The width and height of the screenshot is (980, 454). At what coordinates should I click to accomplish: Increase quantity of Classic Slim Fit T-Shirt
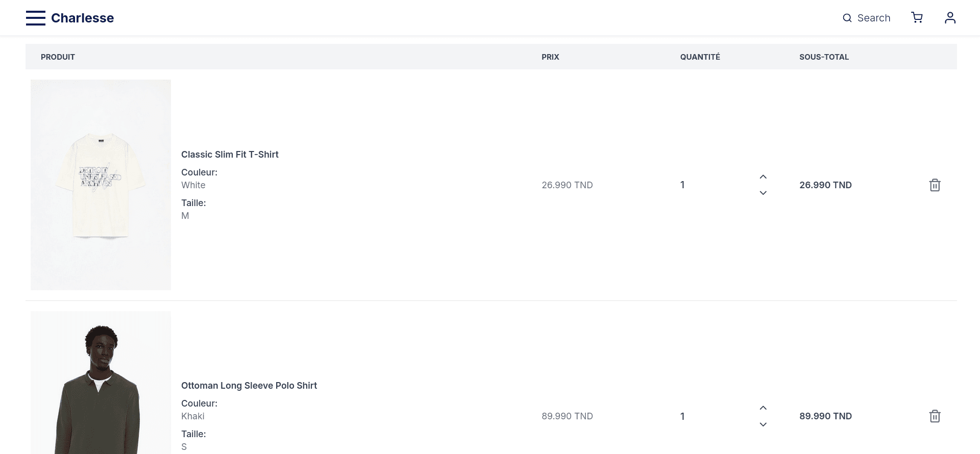click(x=763, y=177)
